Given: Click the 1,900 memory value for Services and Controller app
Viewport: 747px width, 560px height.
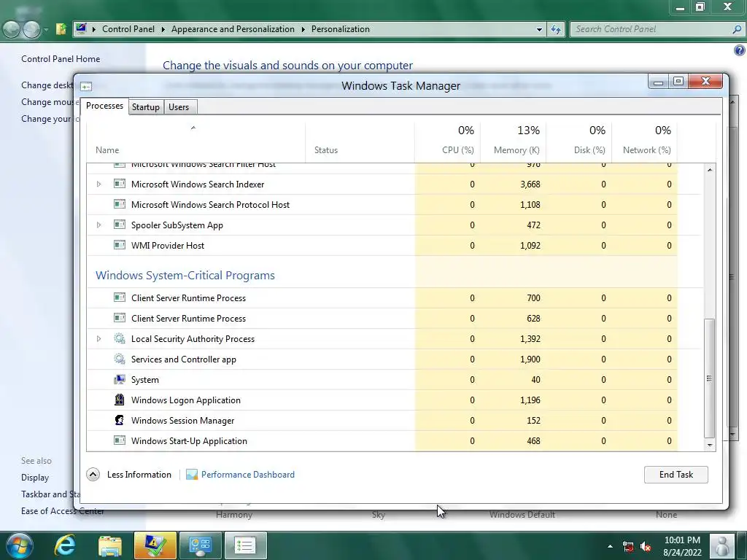Looking at the screenshot, I should point(530,359).
